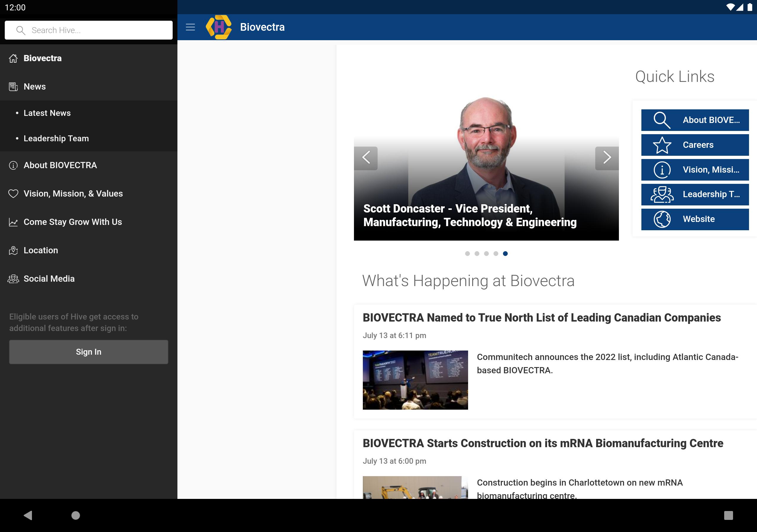Click magnifier icon on About BIOVE quick link
The width and height of the screenshot is (757, 532).
[662, 120]
